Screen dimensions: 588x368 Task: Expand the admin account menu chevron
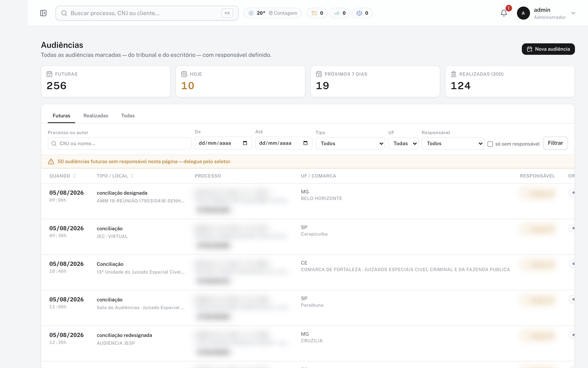(x=574, y=13)
